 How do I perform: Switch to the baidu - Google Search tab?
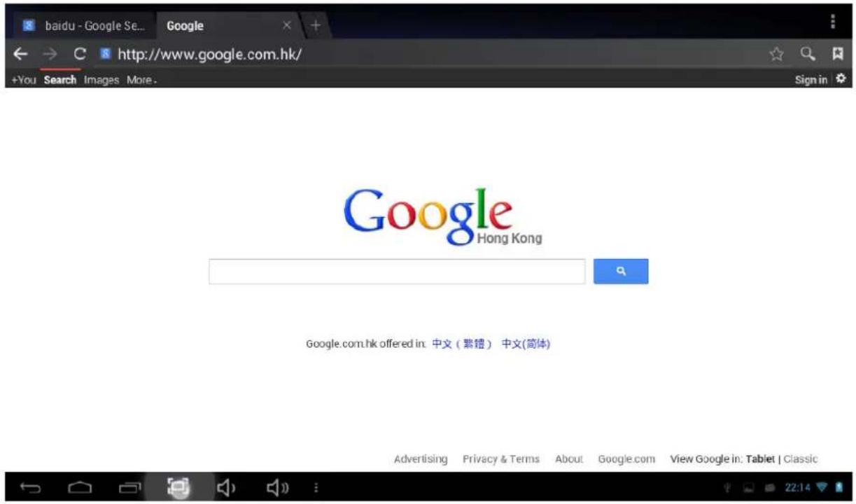pos(84,26)
